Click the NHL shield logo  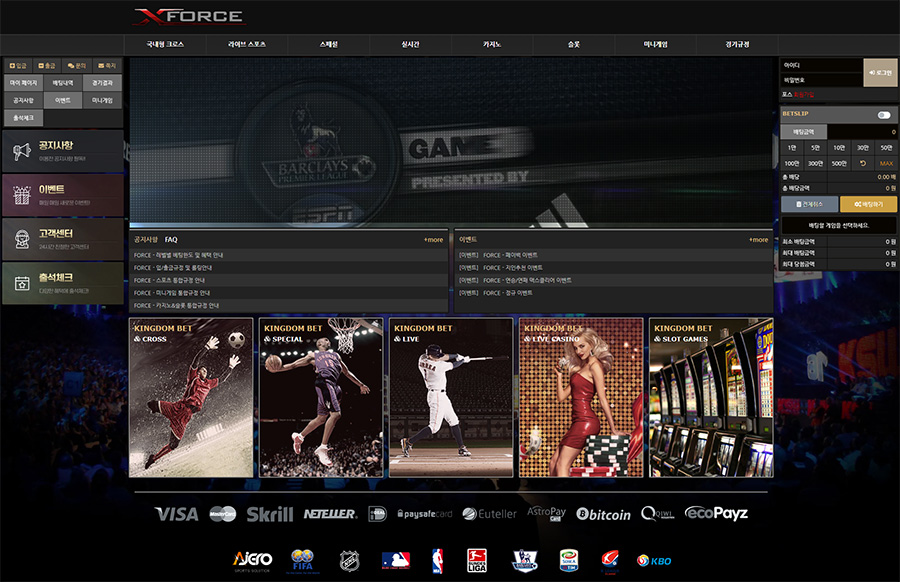350,561
